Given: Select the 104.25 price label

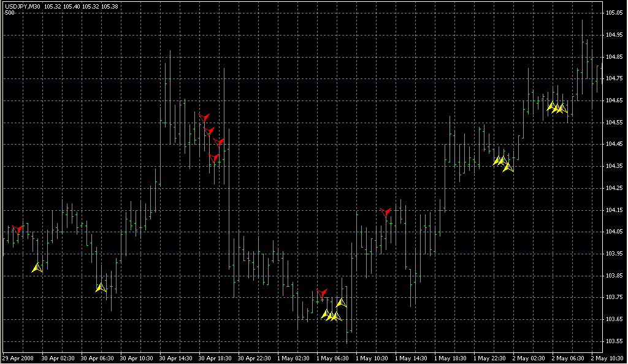Looking at the screenshot, I should [614, 188].
